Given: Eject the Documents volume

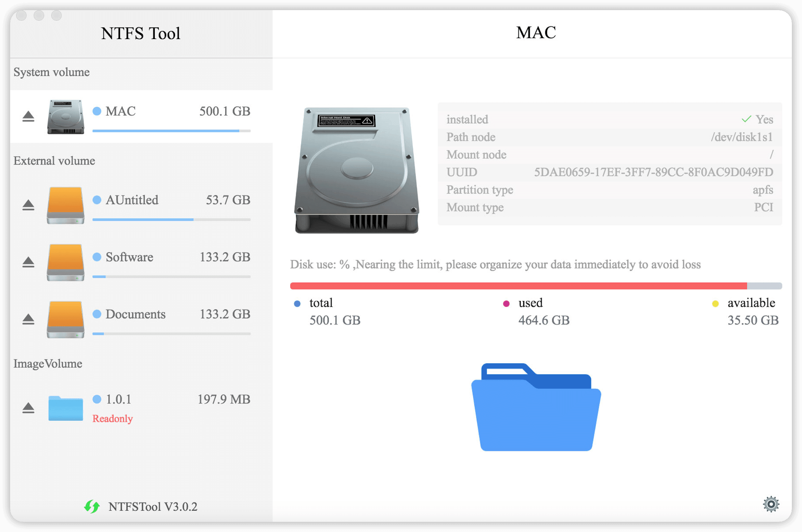Looking at the screenshot, I should 28,319.
